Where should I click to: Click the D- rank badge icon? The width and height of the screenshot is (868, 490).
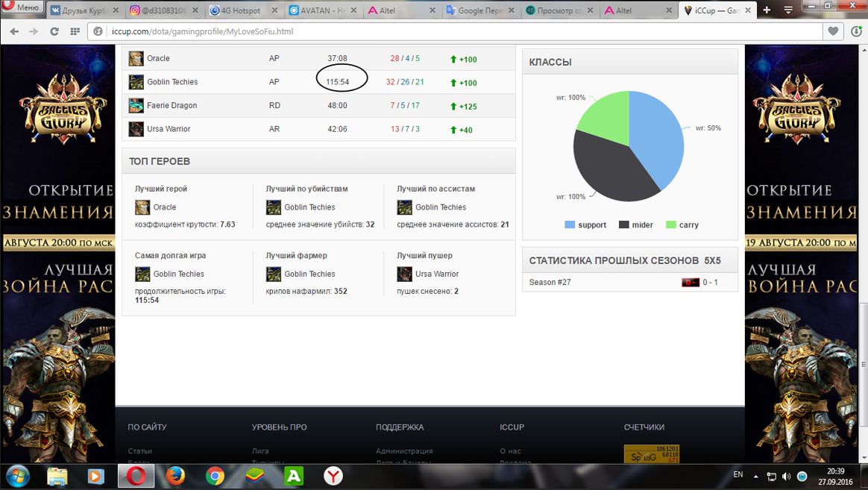point(691,283)
